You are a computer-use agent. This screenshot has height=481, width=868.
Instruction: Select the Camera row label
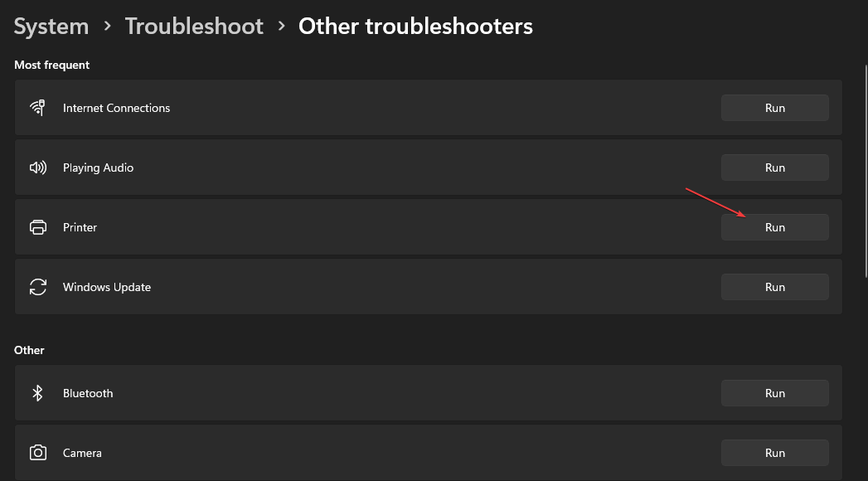tap(82, 453)
